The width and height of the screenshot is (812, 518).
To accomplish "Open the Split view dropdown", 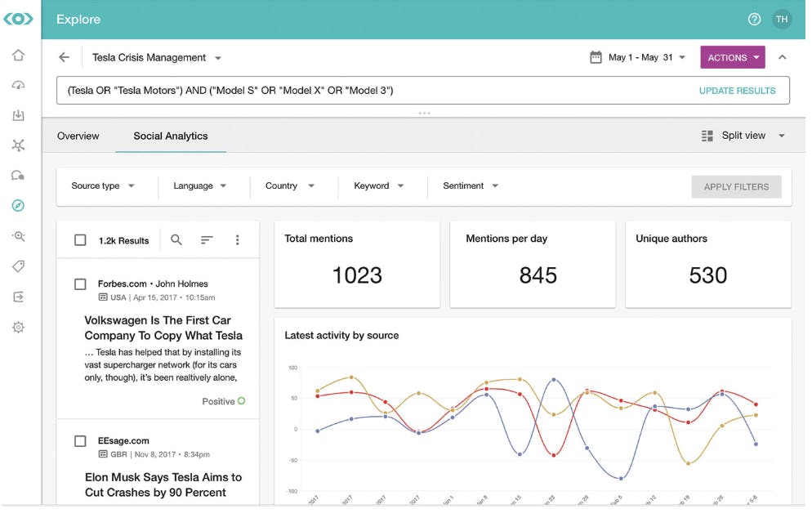I will [x=782, y=136].
